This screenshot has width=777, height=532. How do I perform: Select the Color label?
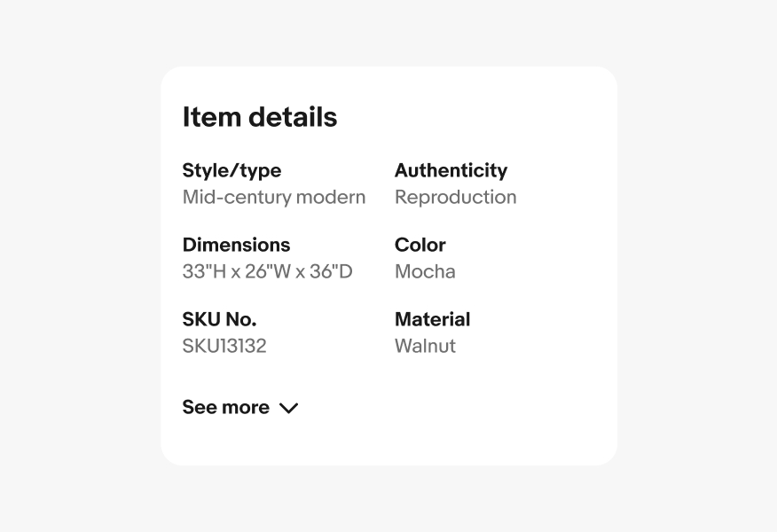tap(420, 245)
